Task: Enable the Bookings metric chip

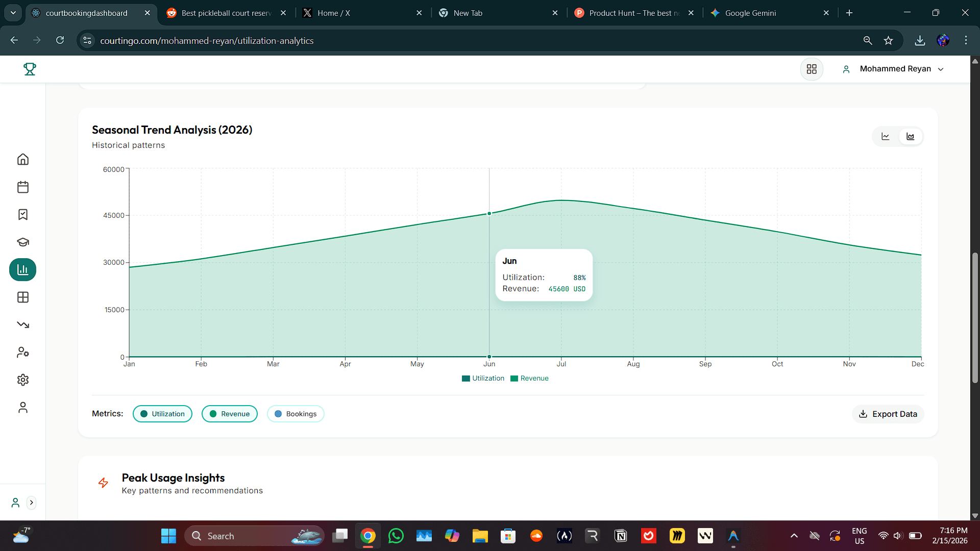Action: [x=295, y=414]
